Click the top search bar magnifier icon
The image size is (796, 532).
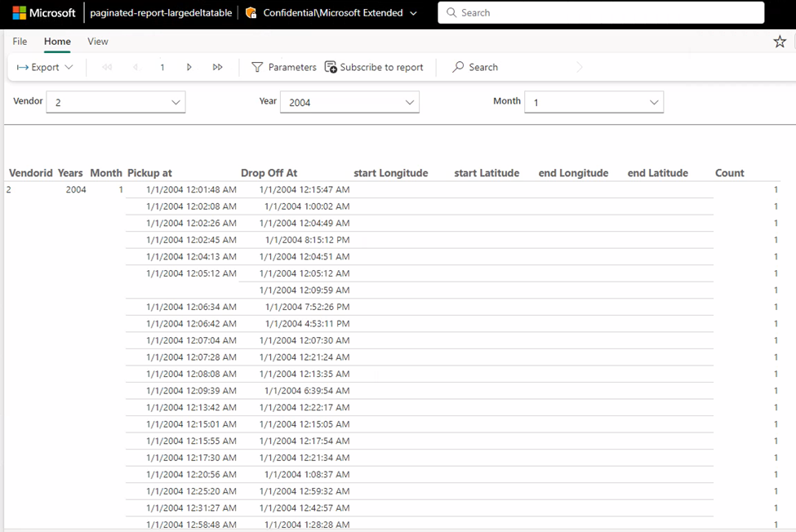(x=451, y=12)
